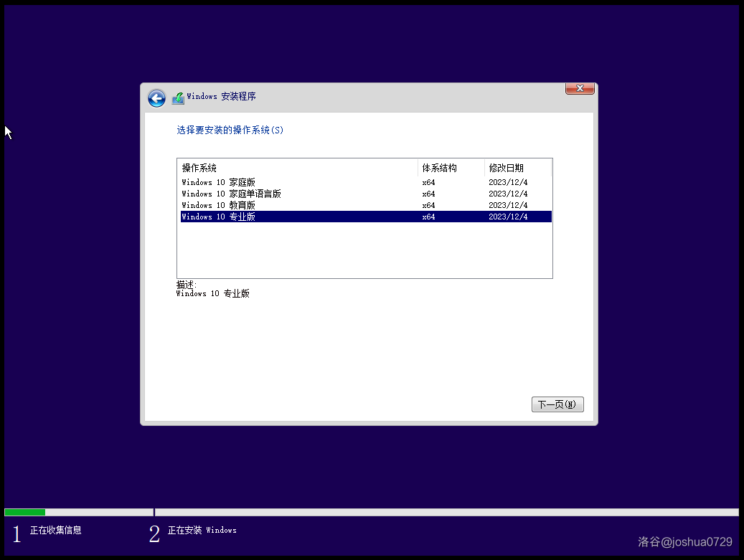This screenshot has height=560, width=744.
Task: Click x64 cell in the 教育版 row
Action: (x=428, y=205)
